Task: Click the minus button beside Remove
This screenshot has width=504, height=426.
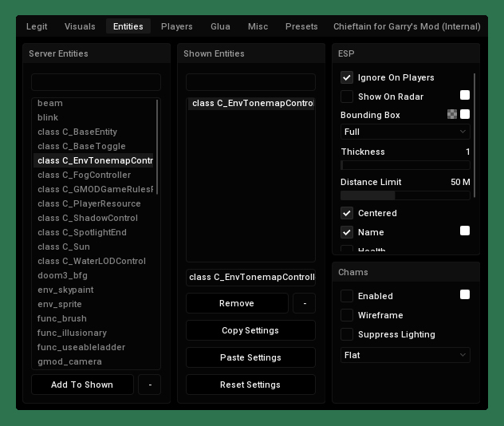Action: (x=304, y=303)
